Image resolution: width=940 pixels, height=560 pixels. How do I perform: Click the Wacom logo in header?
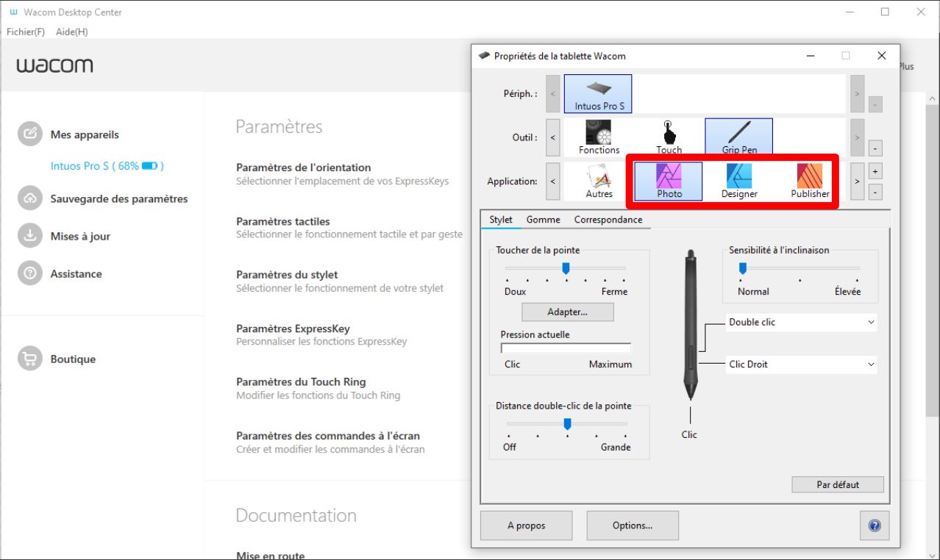click(x=54, y=65)
